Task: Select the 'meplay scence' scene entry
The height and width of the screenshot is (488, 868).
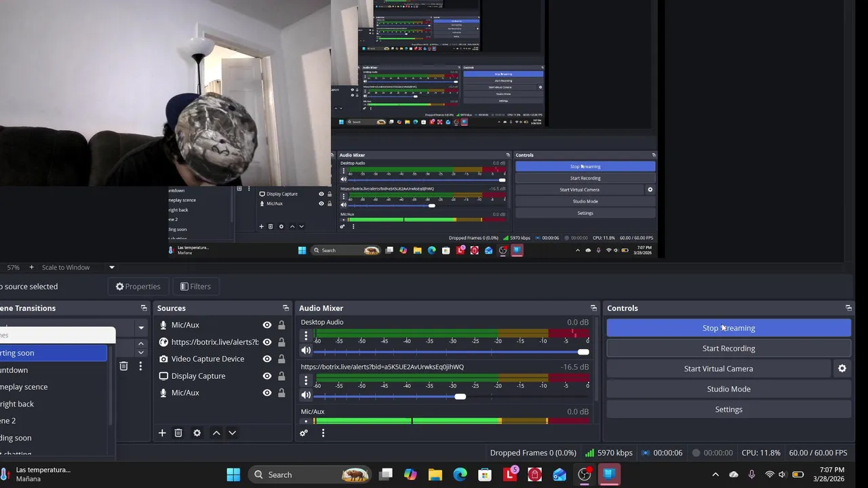Action: pos(54,387)
